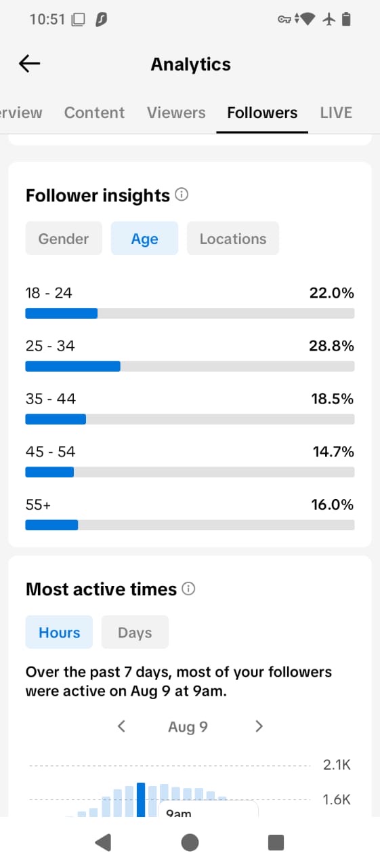Go to previous day chevron
The height and width of the screenshot is (868, 380).
pos(122,726)
